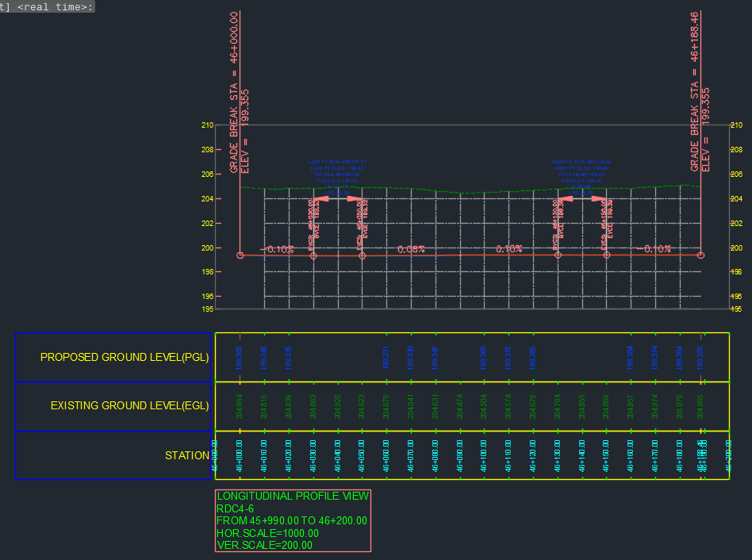Select the HIGH PT STA curve label
Image resolution: width=752 pixels, height=560 pixels.
tap(581, 162)
